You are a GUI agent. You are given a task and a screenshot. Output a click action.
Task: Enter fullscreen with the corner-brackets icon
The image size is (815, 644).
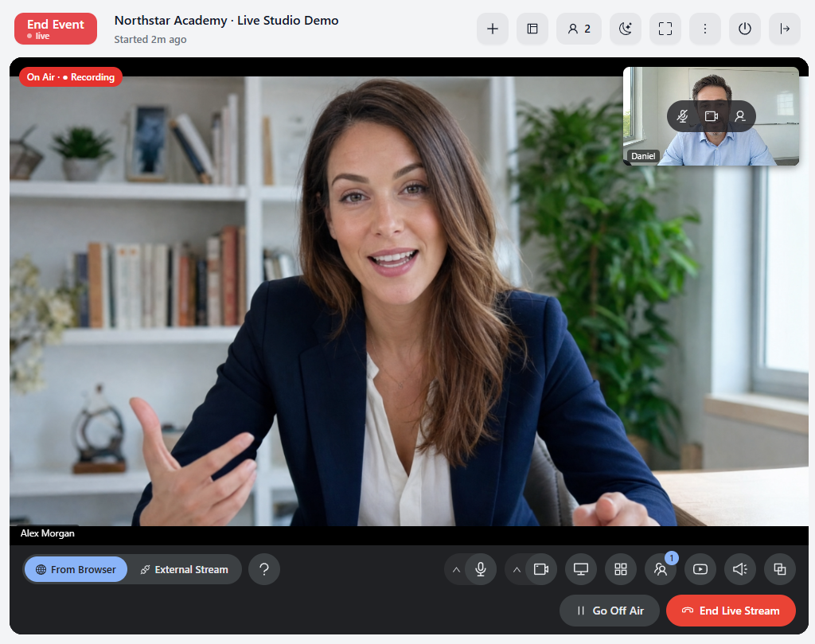(x=665, y=29)
